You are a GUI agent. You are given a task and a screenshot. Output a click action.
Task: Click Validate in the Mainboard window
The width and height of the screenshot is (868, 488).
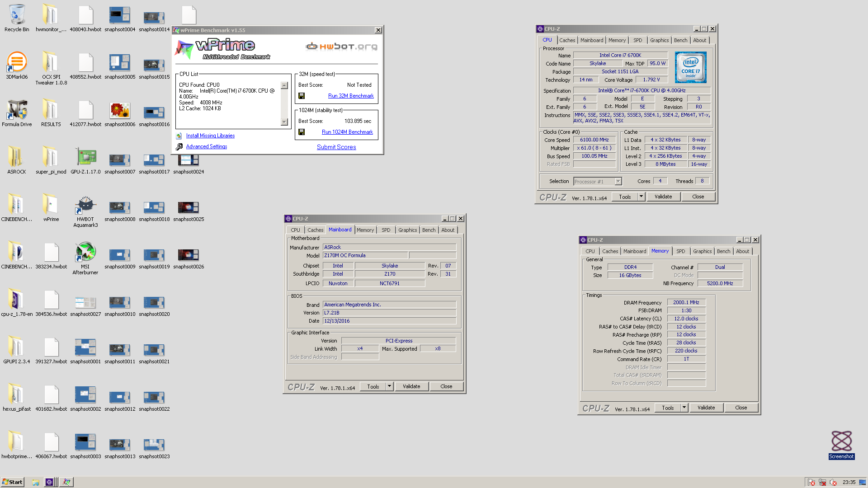pos(411,386)
